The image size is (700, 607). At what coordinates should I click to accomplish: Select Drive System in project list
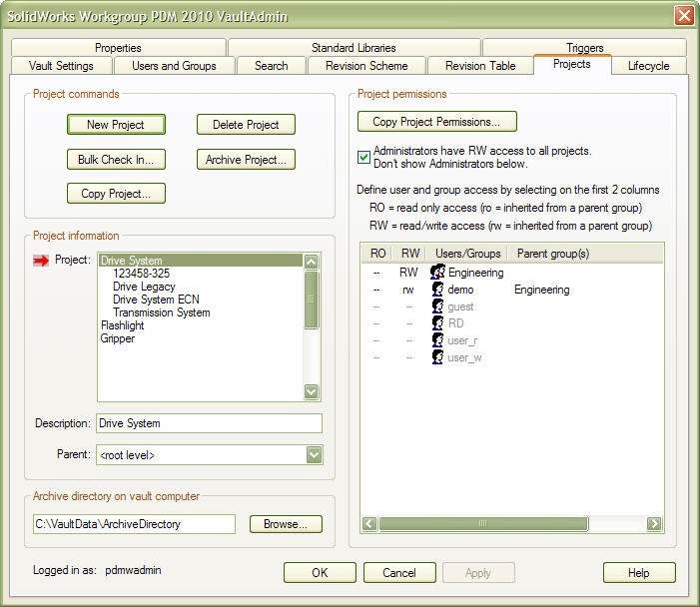click(x=201, y=261)
